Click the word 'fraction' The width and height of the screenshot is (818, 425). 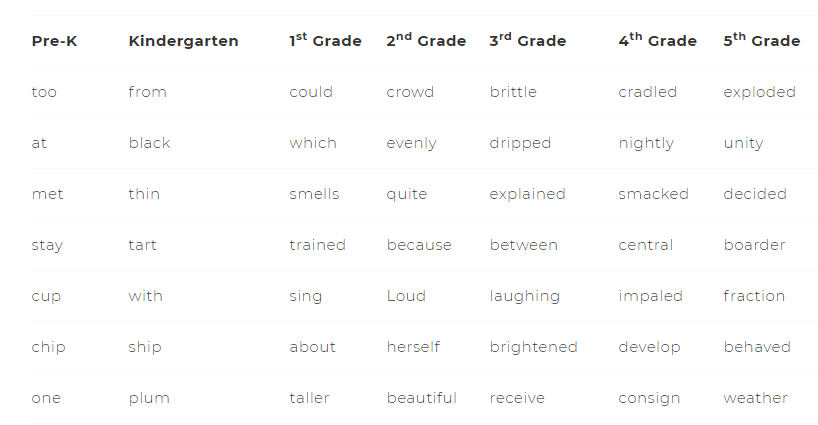754,296
